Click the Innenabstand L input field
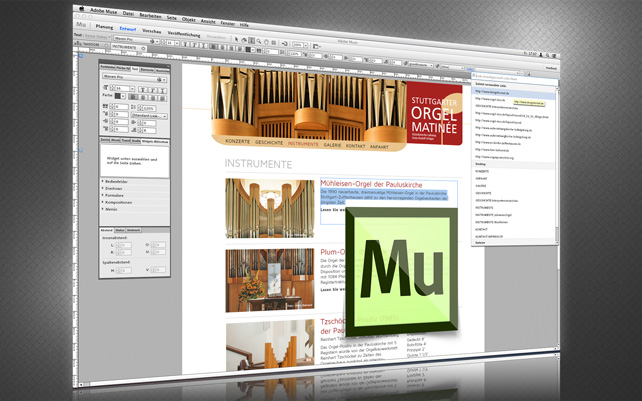Screen dimensions: 642x401 pos(125,245)
